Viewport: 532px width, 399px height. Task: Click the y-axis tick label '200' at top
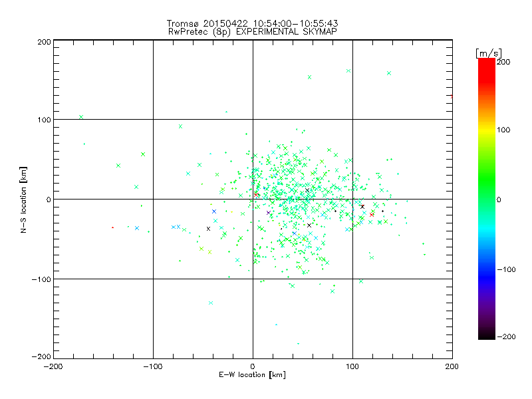(x=44, y=42)
